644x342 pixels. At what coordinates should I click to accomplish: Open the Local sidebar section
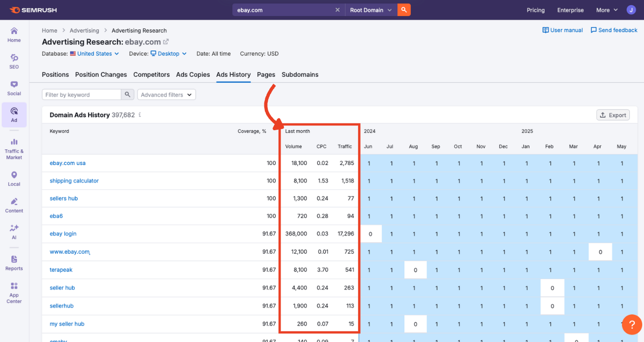click(14, 178)
